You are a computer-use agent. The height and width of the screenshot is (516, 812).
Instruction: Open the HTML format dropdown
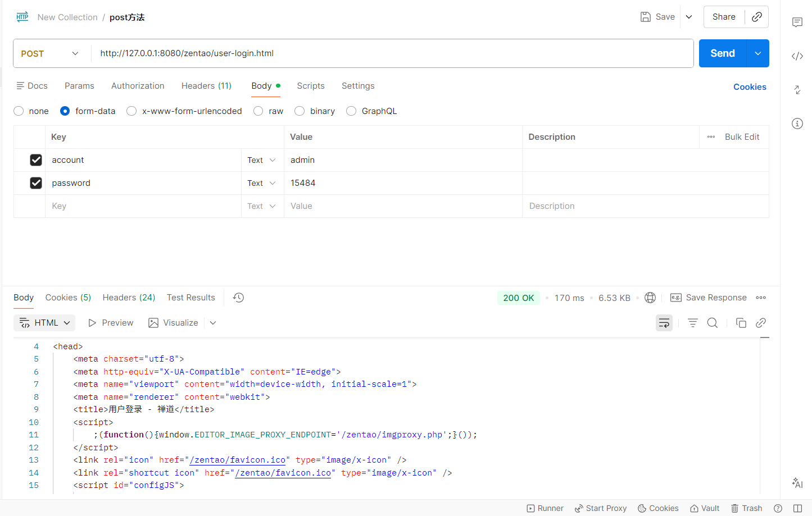[44, 323]
